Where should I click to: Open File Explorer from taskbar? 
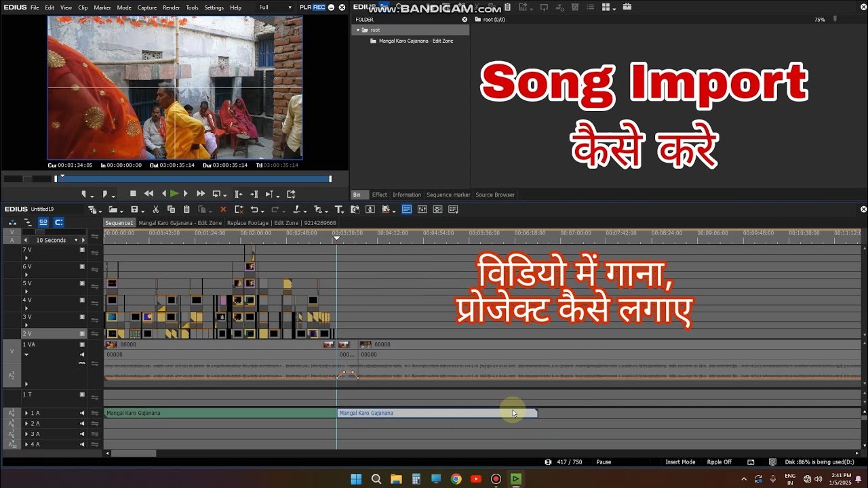click(x=396, y=479)
